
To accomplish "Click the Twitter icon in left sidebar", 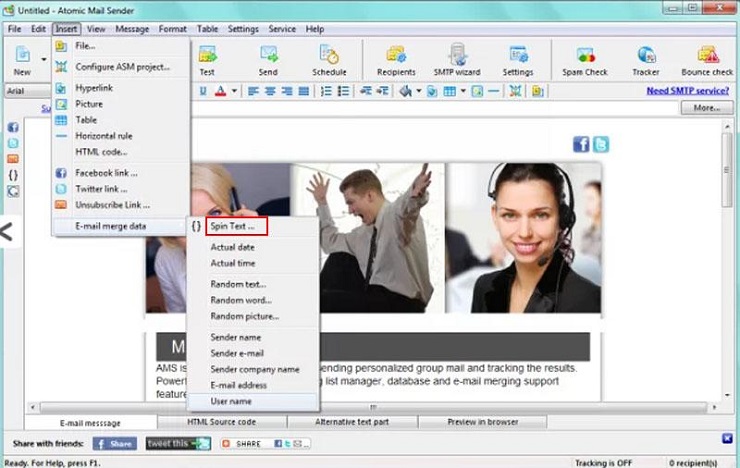I will [x=13, y=143].
